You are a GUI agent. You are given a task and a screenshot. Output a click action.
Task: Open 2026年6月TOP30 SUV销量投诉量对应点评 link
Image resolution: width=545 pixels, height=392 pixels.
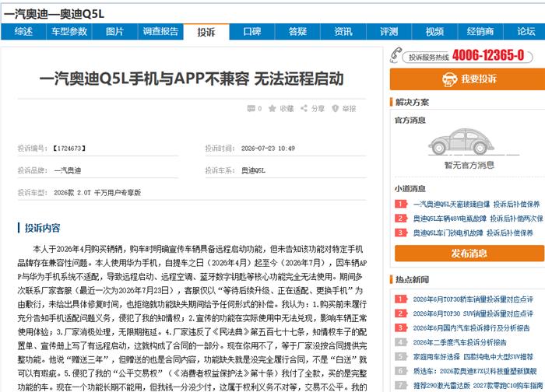click(x=473, y=313)
